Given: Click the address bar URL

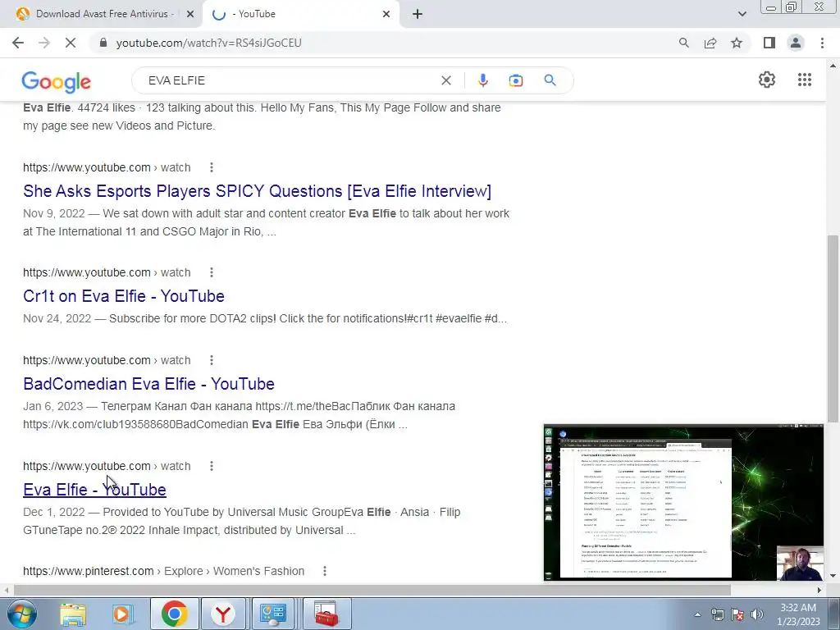Looking at the screenshot, I should 209,43.
